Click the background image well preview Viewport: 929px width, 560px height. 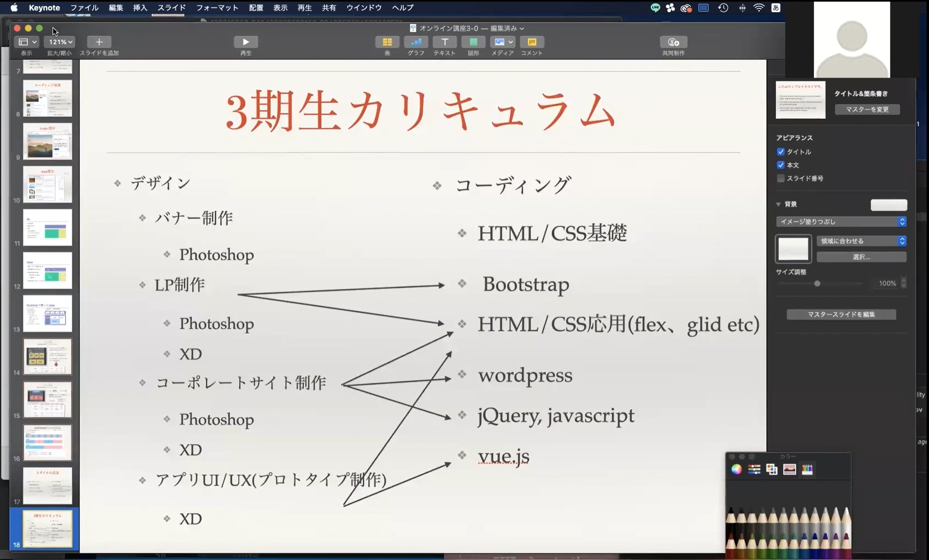pyautogui.click(x=793, y=249)
